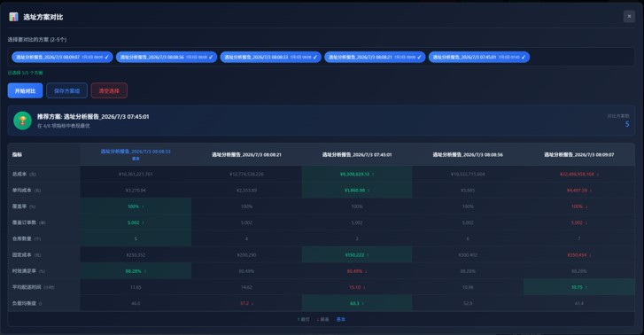Click the red ¥4,497.59 cost per order cell
The height and width of the screenshot is (335, 644).
(579, 191)
